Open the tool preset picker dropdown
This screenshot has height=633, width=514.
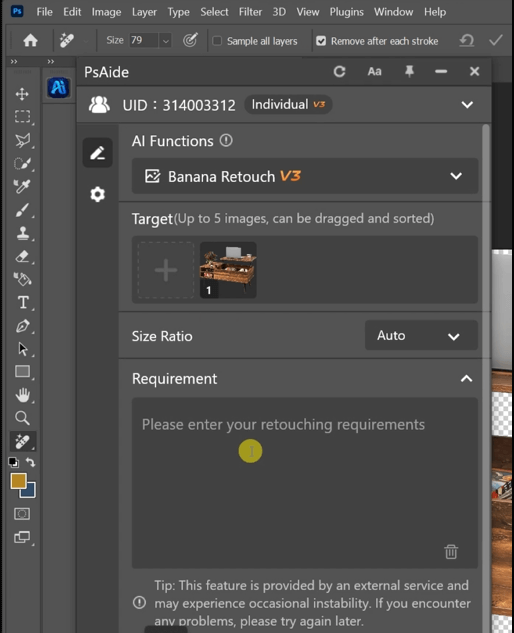(x=86, y=41)
